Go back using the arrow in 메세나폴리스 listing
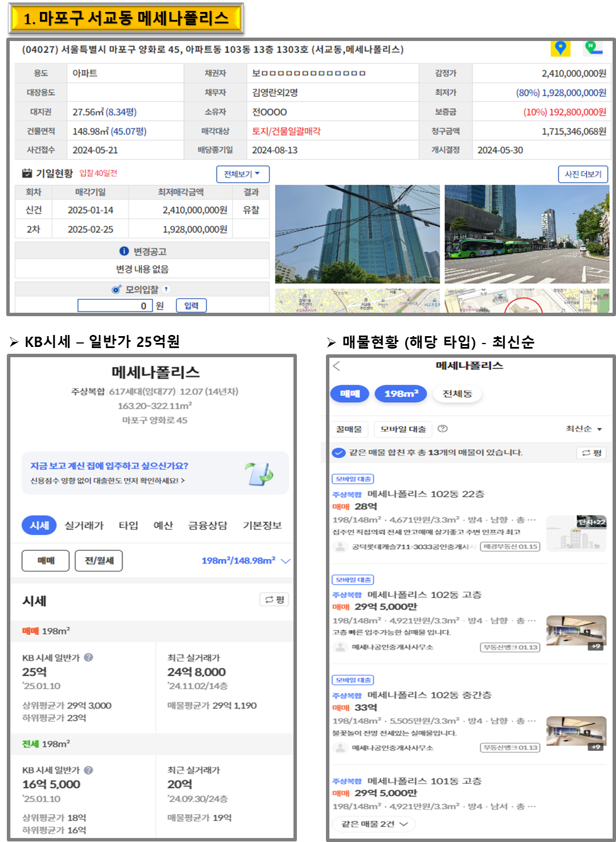The height and width of the screenshot is (842, 616). (336, 366)
